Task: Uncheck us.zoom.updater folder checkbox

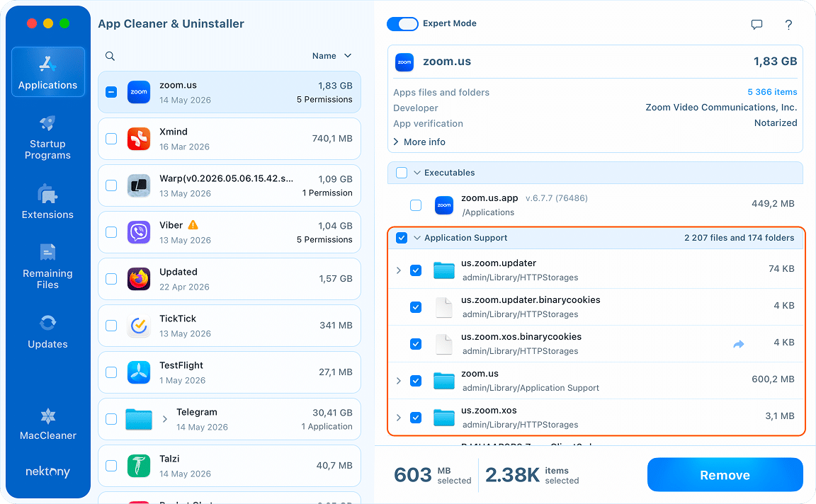Action: point(416,270)
